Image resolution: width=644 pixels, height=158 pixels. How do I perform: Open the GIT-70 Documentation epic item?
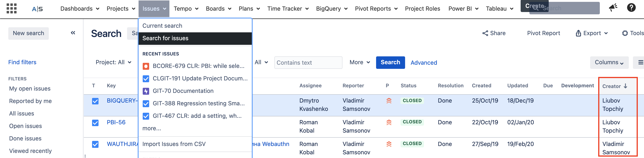point(183,91)
